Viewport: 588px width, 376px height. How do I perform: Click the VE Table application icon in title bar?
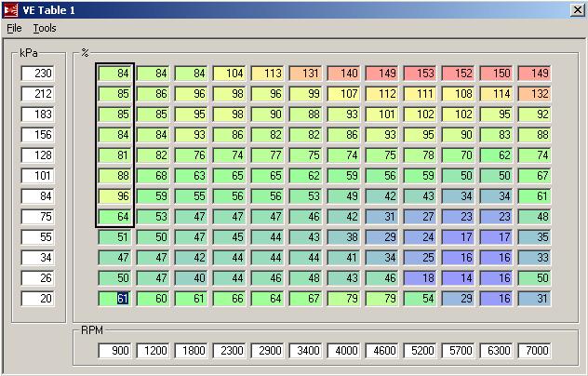[x=10, y=9]
